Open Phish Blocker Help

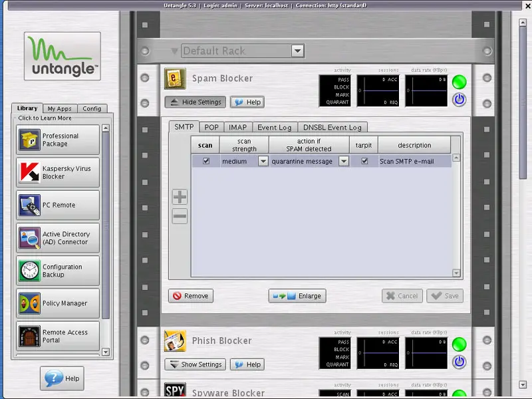(x=247, y=364)
